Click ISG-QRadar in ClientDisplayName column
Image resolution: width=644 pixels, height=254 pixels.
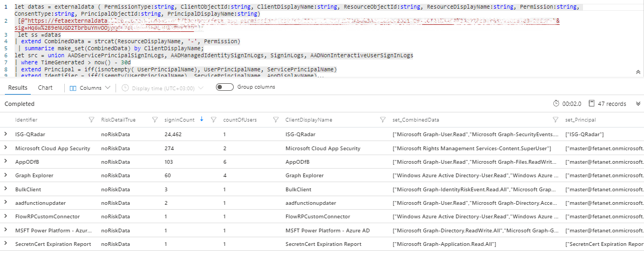[300, 135]
